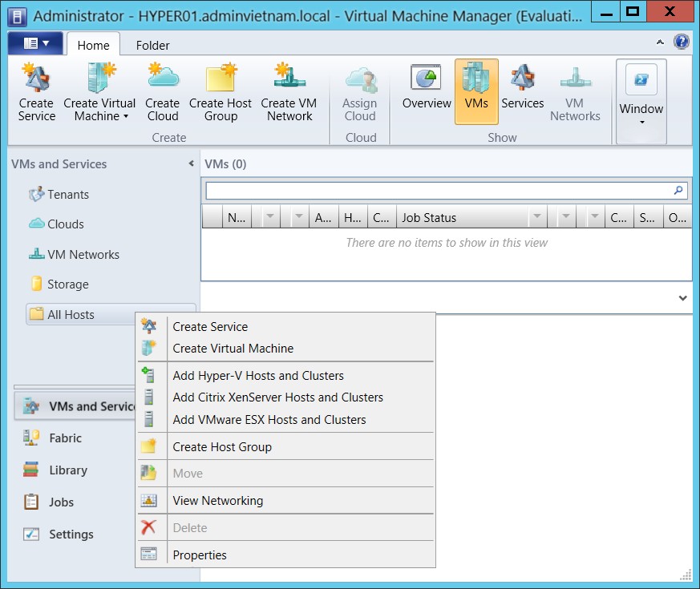Click the search magnifier icon
700x589 pixels.
(x=678, y=191)
